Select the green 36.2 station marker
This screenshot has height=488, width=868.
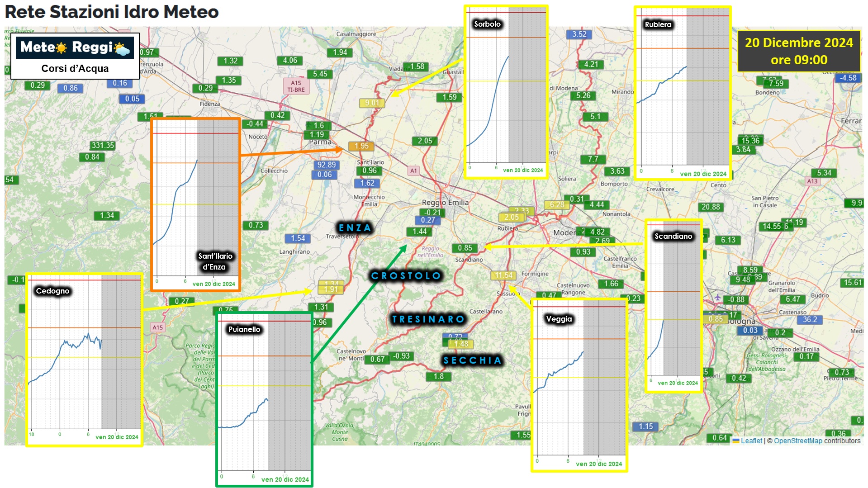pos(810,320)
